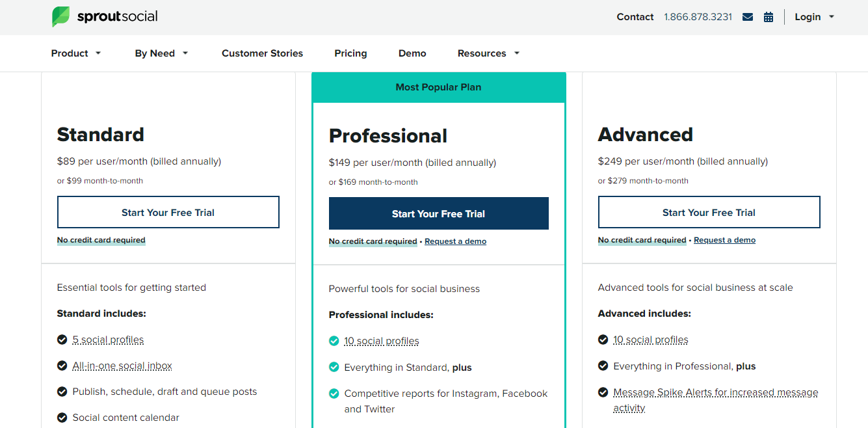Start the Professional plan free trial
The height and width of the screenshot is (428, 868).
tap(439, 213)
